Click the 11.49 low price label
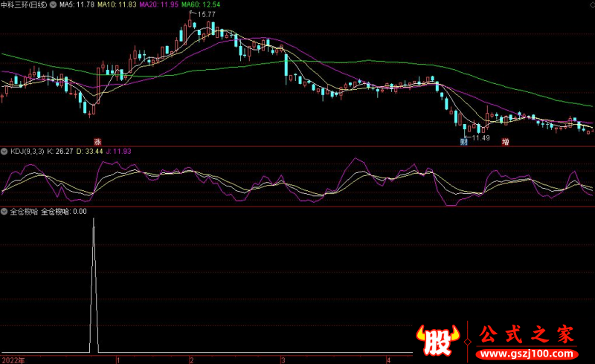 [x=481, y=137]
